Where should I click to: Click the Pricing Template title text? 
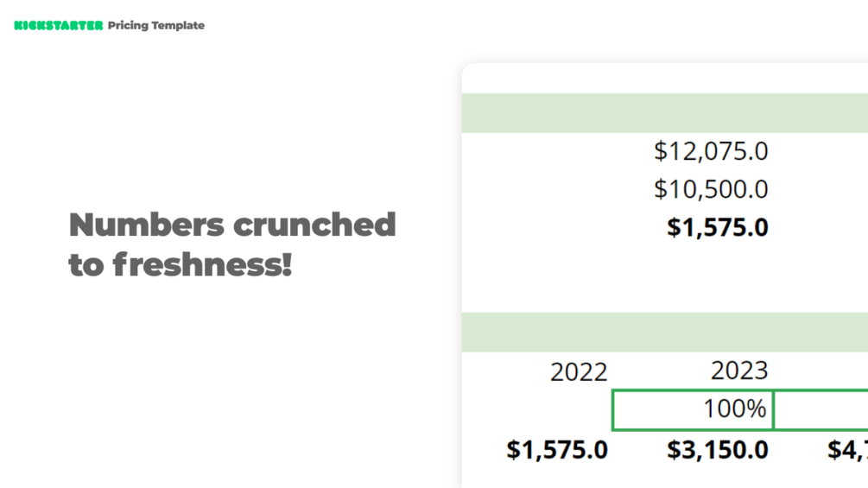click(x=156, y=26)
